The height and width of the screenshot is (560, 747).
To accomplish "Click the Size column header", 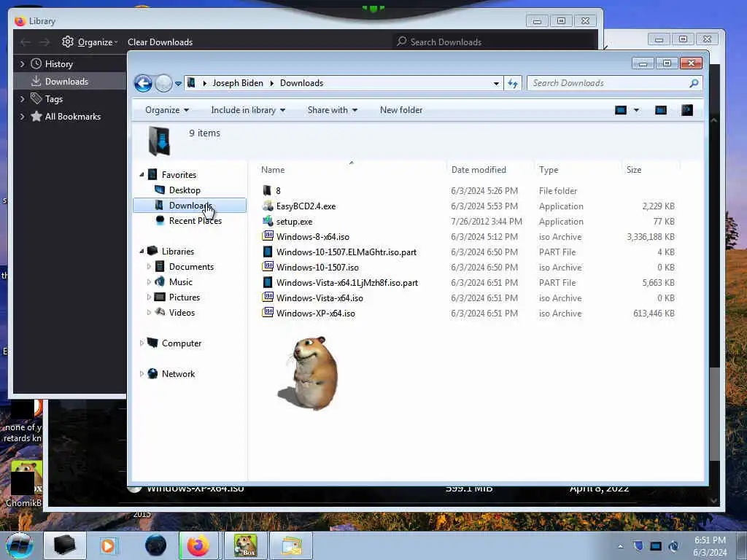I will point(651,169).
